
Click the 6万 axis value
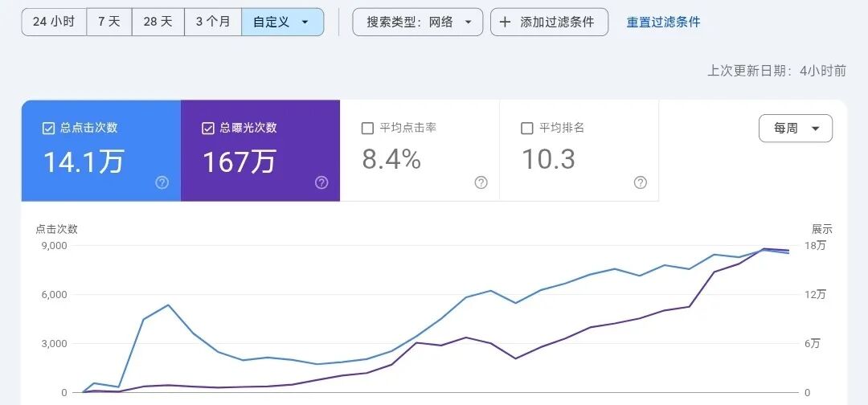tap(812, 344)
